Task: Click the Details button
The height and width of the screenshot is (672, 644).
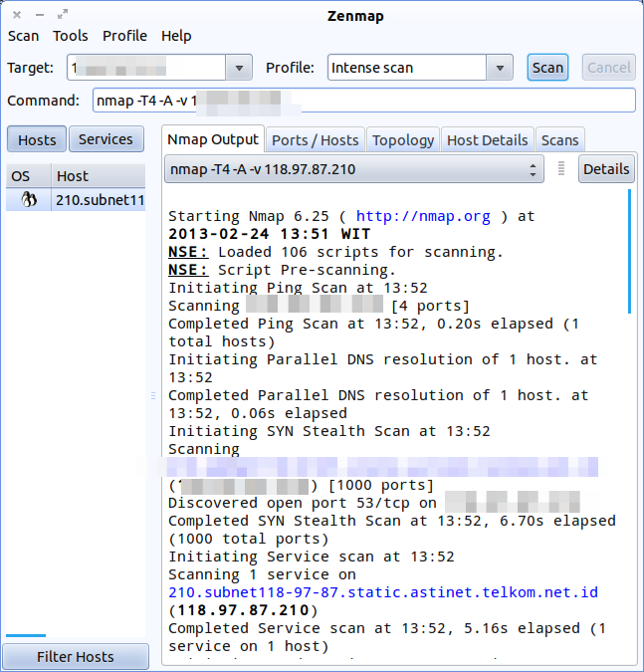Action: (x=606, y=169)
